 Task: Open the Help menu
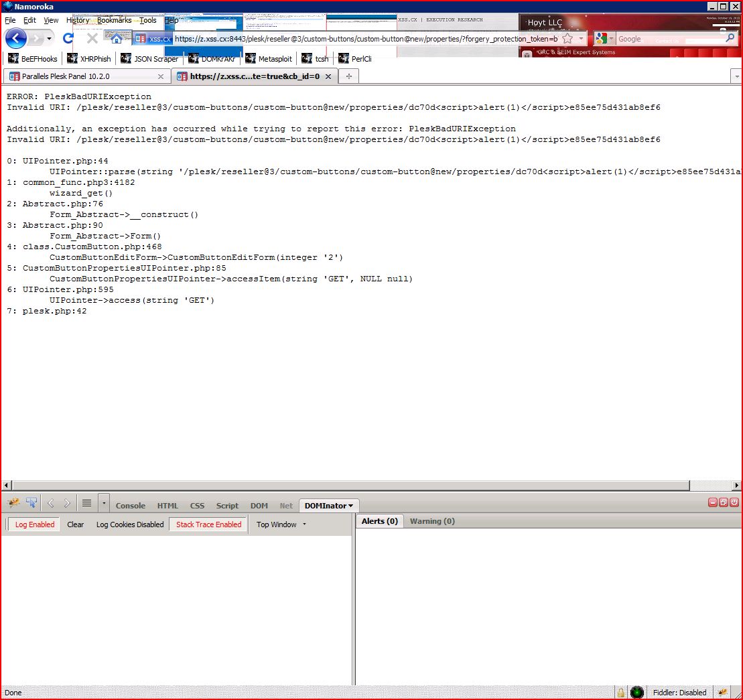tap(171, 20)
